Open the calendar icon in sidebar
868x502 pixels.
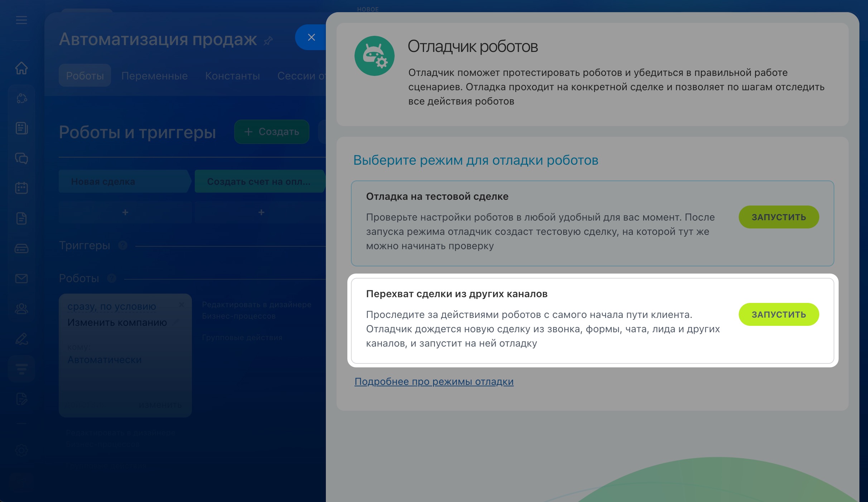(21, 188)
